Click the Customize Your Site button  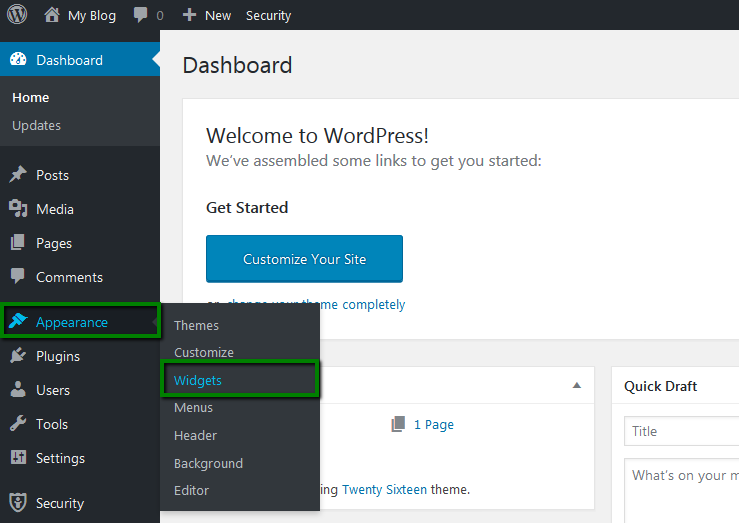pos(304,259)
